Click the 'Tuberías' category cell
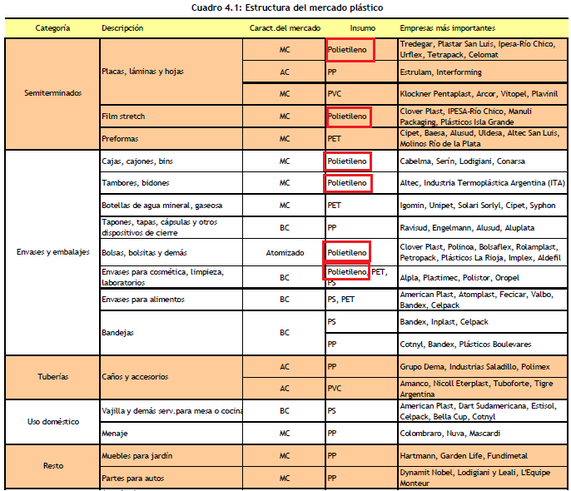 pyautogui.click(x=53, y=377)
